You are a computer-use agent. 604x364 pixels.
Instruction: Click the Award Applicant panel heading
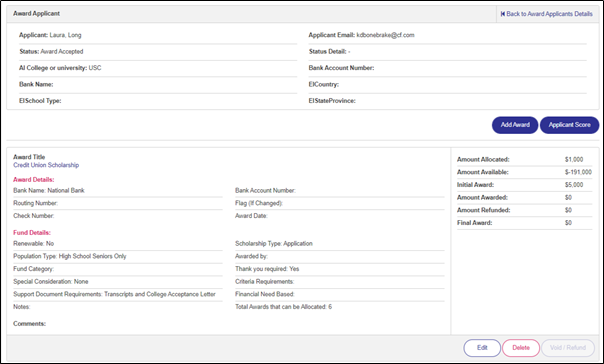[x=36, y=13]
